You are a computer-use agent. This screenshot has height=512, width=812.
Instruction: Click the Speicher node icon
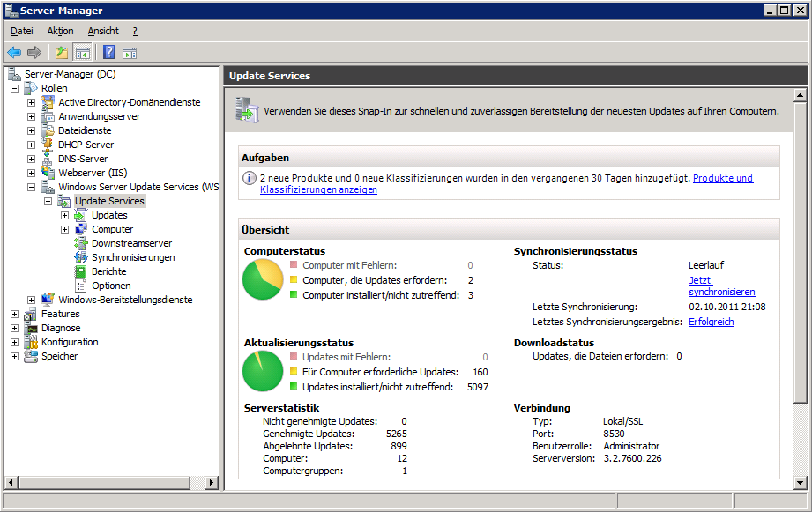click(x=31, y=356)
